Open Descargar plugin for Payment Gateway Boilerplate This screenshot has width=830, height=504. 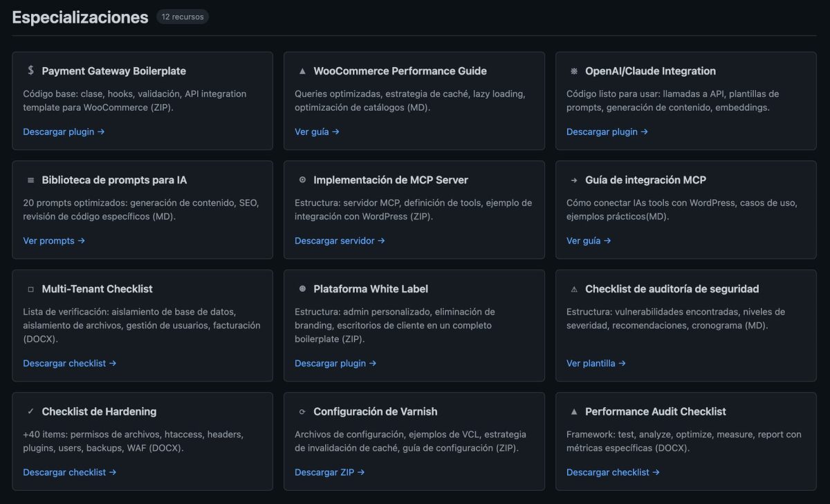click(x=64, y=131)
